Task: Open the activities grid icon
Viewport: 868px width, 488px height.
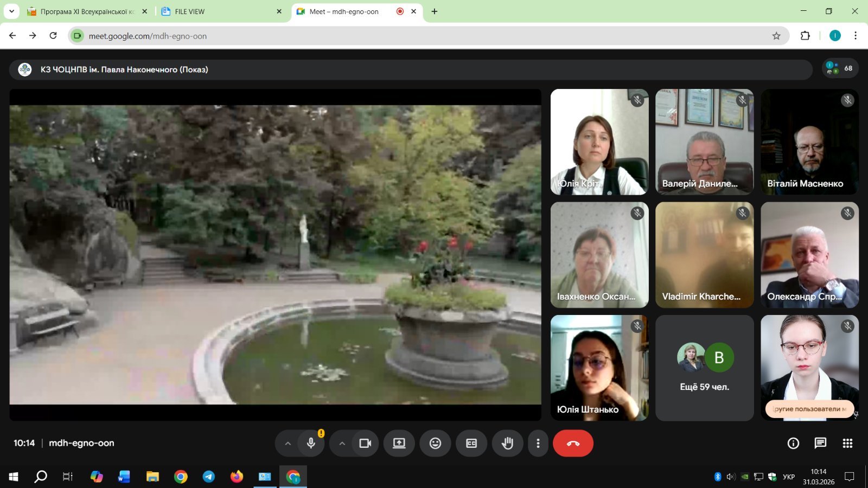Action: [847, 444]
